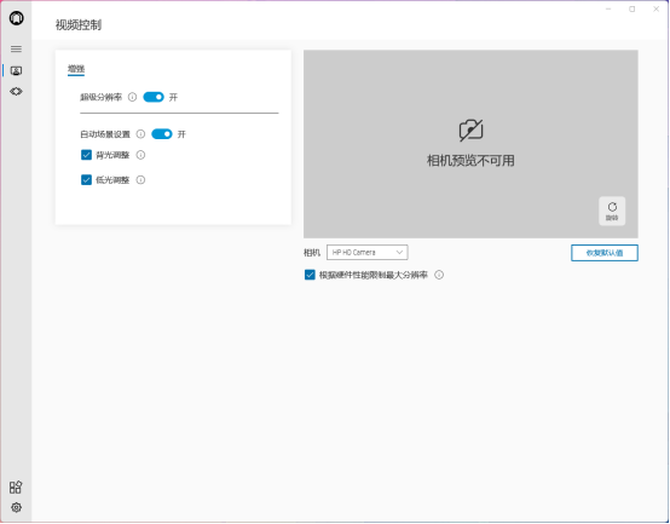
Task: Open settings gear at sidebar bottom
Action: (16, 508)
